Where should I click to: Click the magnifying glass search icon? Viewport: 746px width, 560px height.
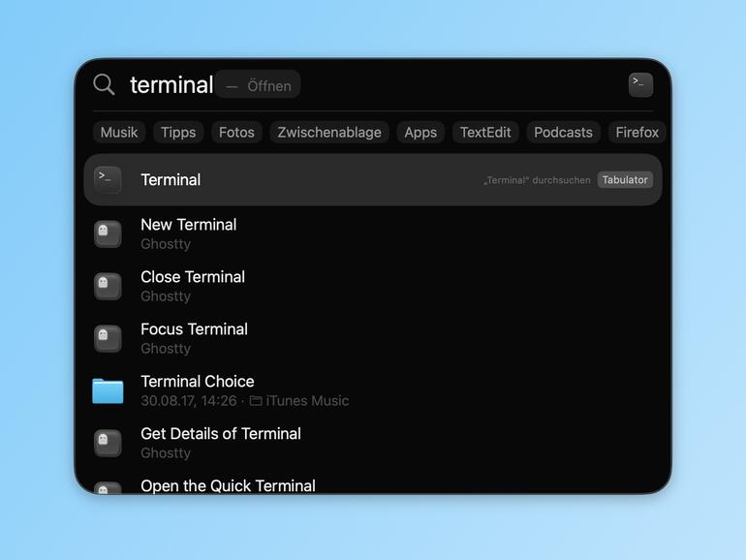coord(104,84)
